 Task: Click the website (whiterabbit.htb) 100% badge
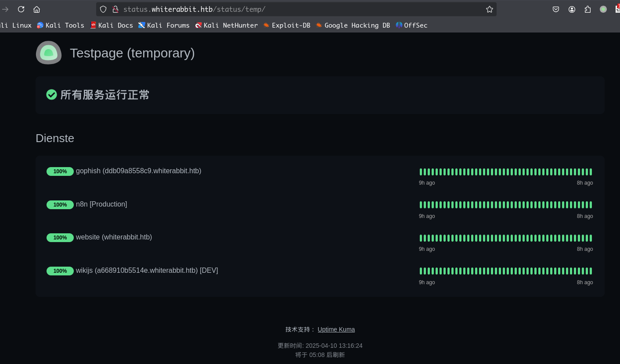[60, 238]
